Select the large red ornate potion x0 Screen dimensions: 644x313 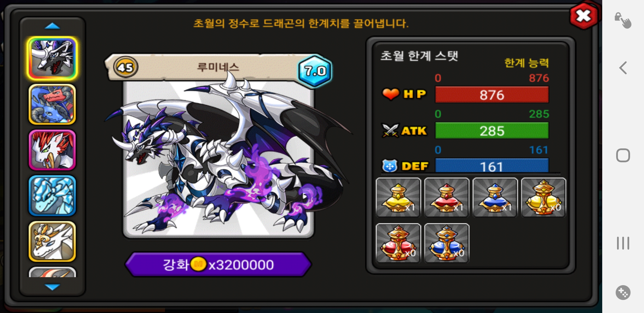398,243
